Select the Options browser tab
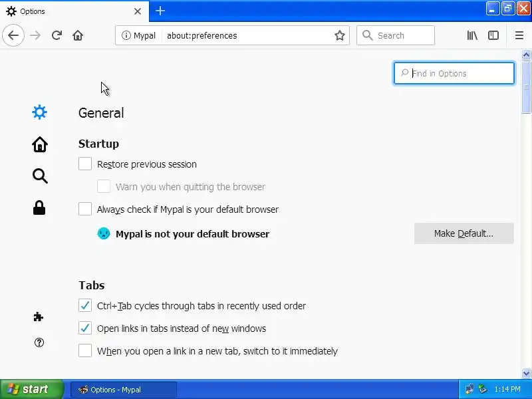 [74, 11]
